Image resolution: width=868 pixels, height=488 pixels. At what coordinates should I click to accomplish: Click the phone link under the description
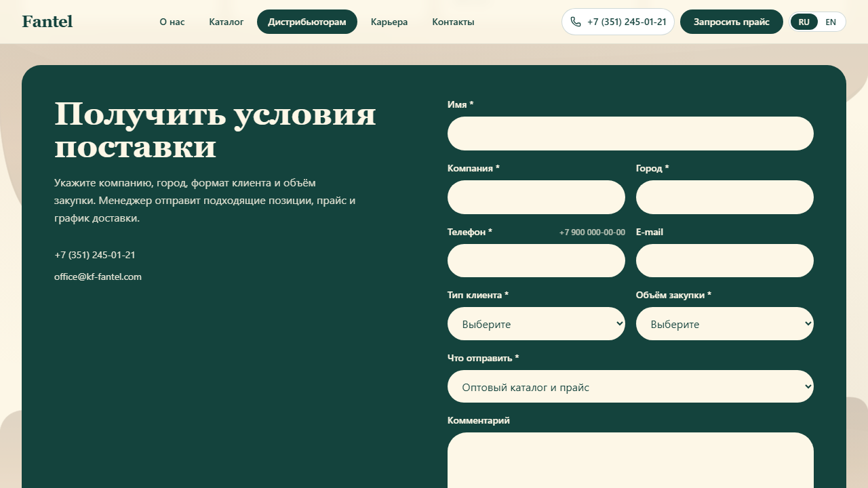click(95, 255)
